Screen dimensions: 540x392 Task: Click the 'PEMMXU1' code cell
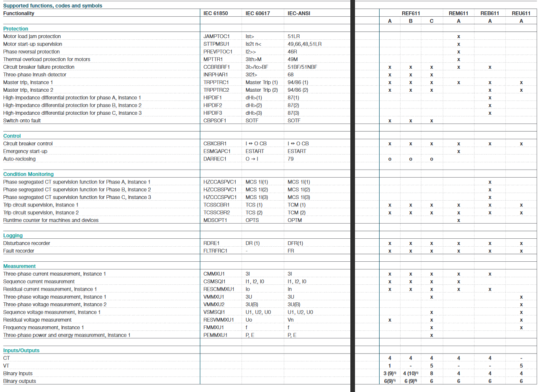click(215, 335)
